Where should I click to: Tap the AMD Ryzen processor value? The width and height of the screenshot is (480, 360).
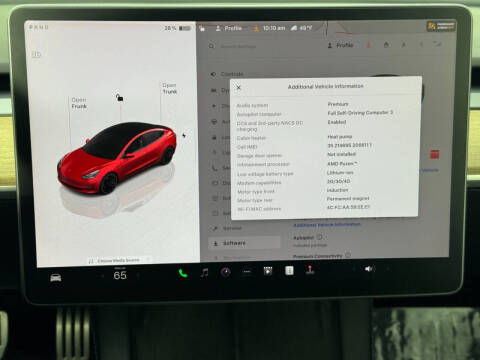click(342, 164)
